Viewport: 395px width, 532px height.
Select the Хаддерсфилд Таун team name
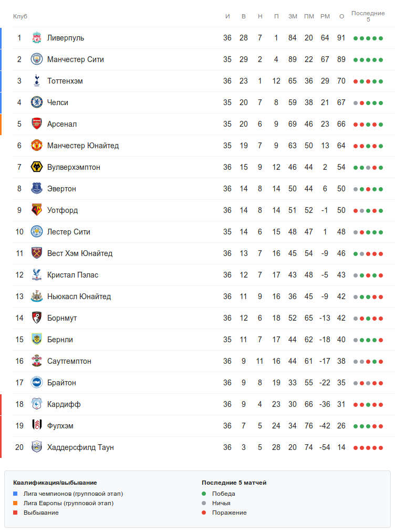[x=80, y=447]
